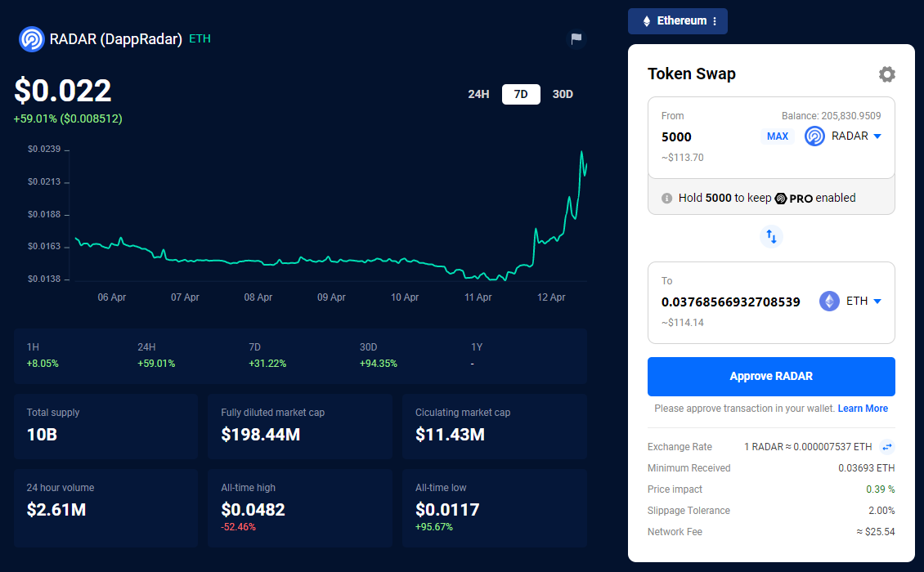Viewport: 924px width, 572px height.
Task: Open the Learn More link
Action: coord(863,409)
